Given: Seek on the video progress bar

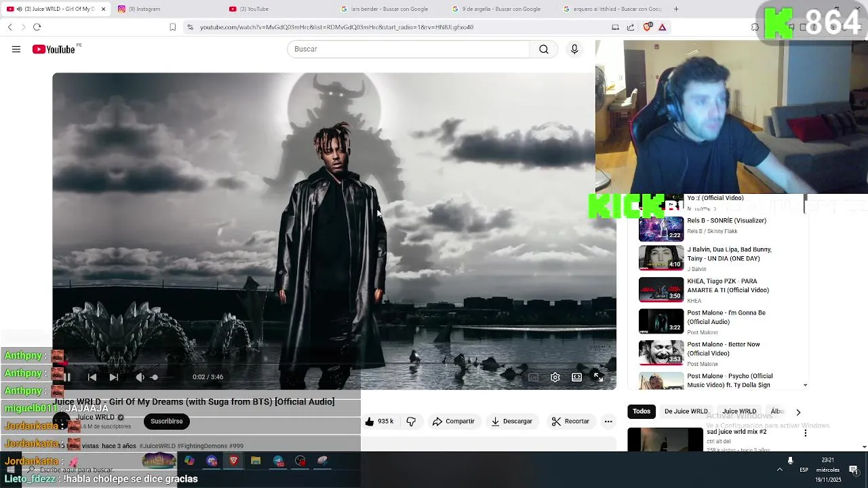Looking at the screenshot, I should (x=334, y=364).
